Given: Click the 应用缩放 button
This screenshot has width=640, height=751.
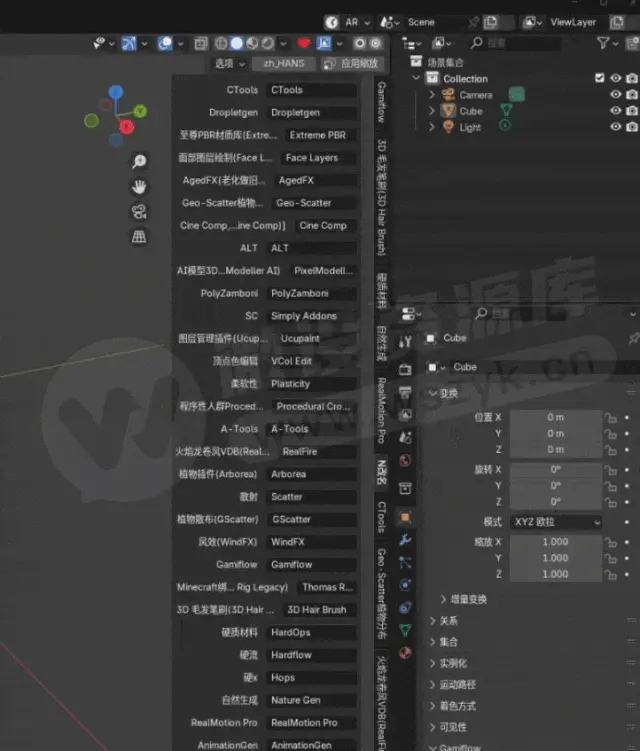Looking at the screenshot, I should [352, 63].
